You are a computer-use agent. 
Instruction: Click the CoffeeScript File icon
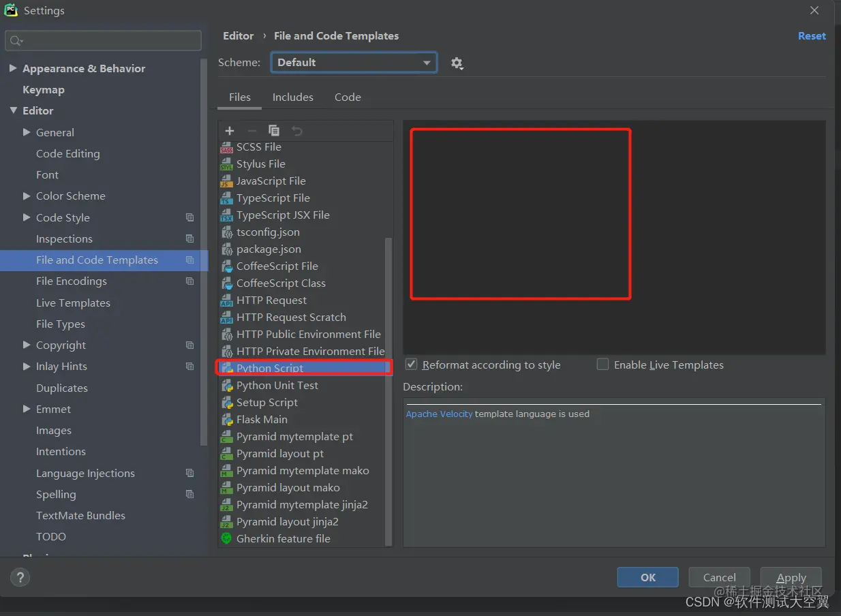click(226, 266)
